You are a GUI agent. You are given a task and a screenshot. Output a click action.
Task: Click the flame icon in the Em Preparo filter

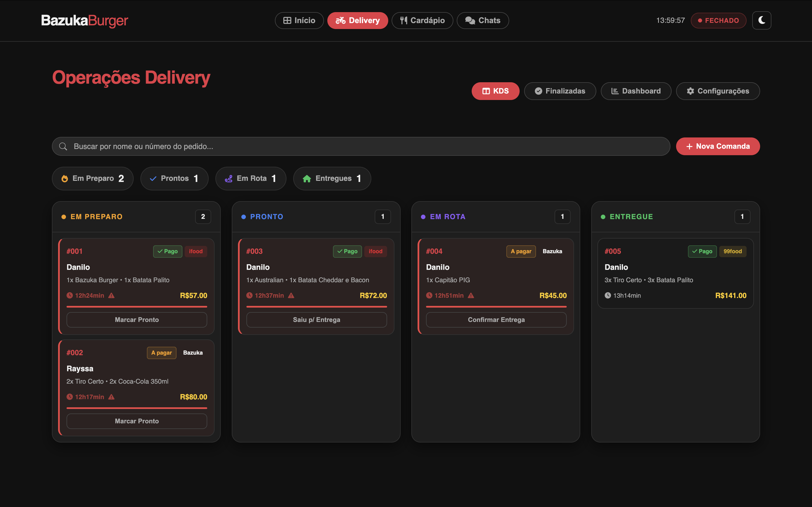click(65, 179)
